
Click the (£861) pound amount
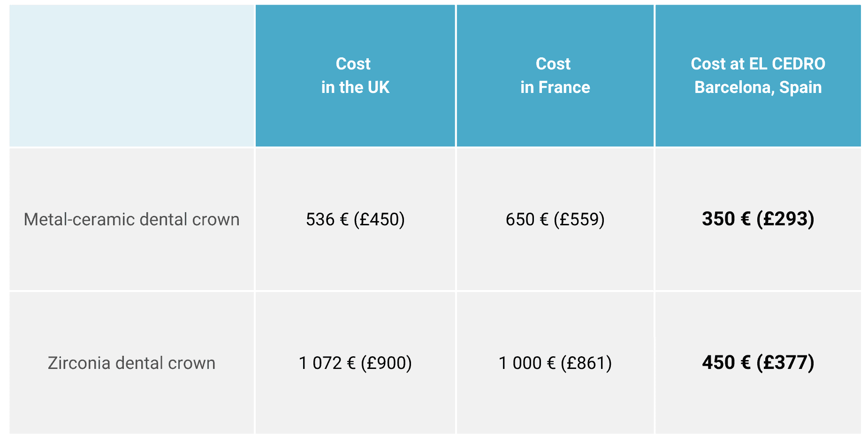tap(586, 363)
